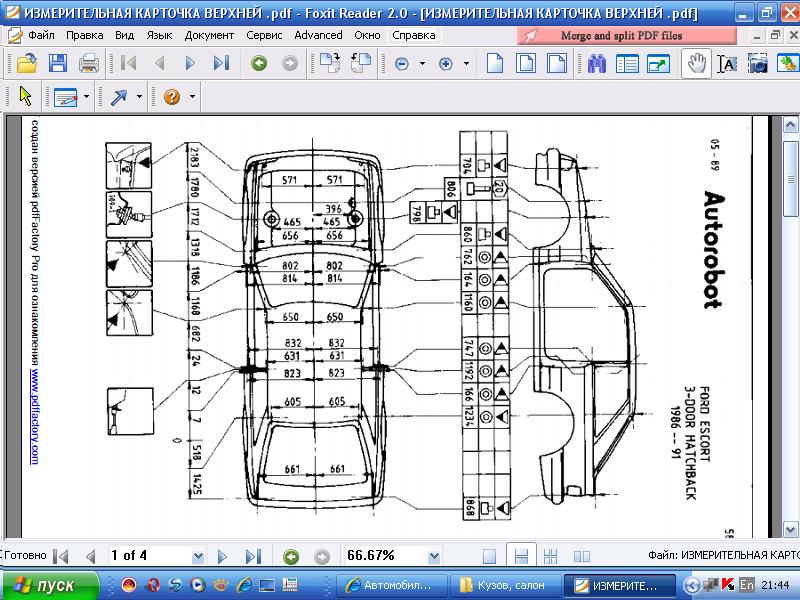800x600 pixels.
Task: Open the zoom percentage dropdown arrow
Action: click(x=434, y=556)
